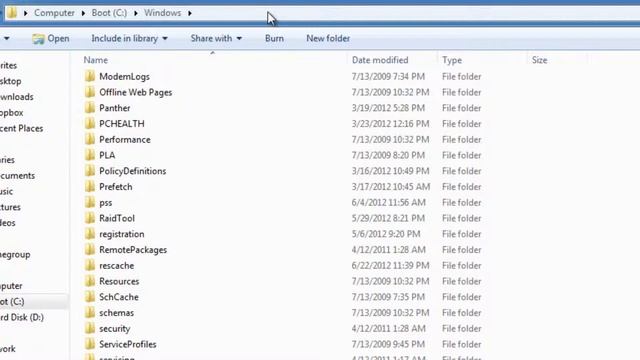Open Documents library in navigation pane

pos(17,176)
